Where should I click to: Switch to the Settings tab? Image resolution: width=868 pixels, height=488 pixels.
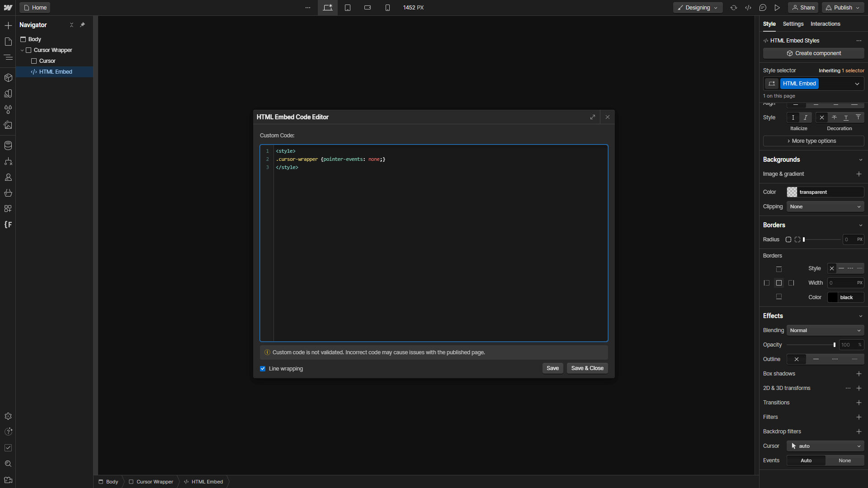click(x=793, y=24)
